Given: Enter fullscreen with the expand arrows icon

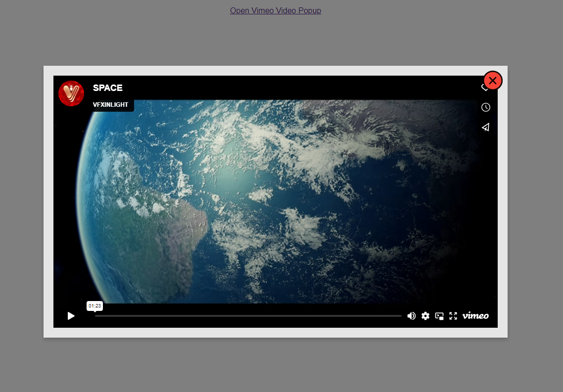Looking at the screenshot, I should (x=453, y=316).
